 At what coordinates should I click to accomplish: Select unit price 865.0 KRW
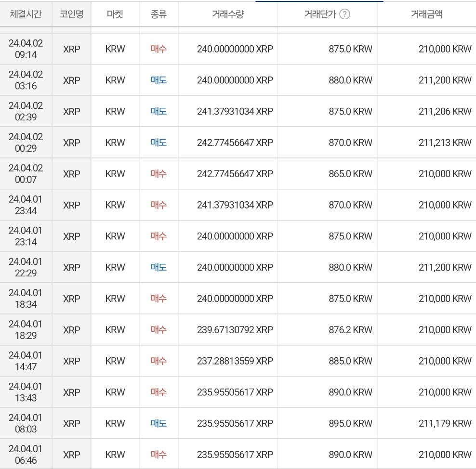[350, 174]
